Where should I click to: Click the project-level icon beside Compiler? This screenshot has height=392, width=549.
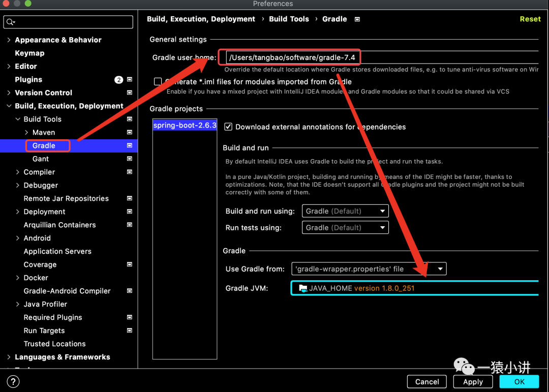(130, 172)
